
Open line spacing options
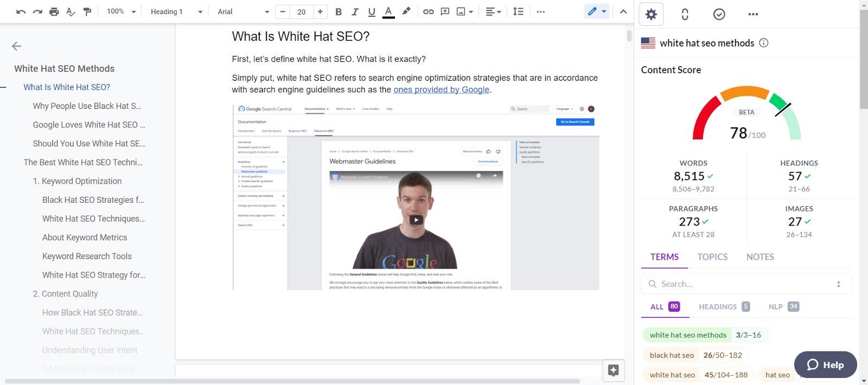pos(518,11)
